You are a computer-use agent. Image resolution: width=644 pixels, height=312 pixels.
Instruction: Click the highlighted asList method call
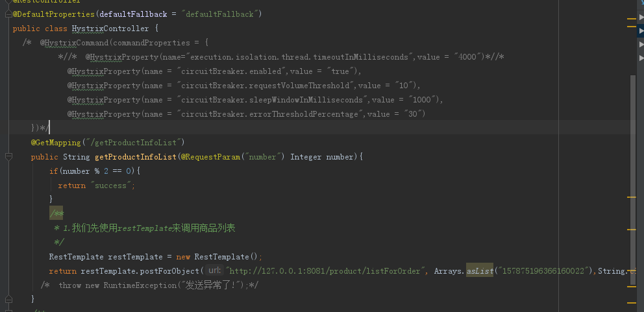pos(480,270)
